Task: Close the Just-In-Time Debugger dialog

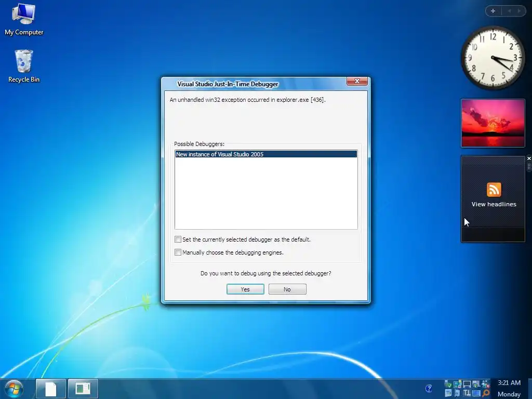Action: tap(357, 81)
